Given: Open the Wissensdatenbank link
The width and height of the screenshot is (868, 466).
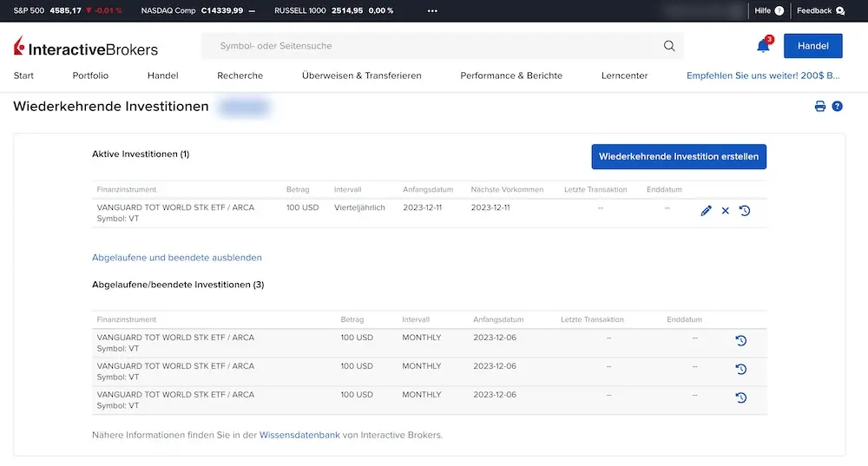Looking at the screenshot, I should [x=299, y=435].
